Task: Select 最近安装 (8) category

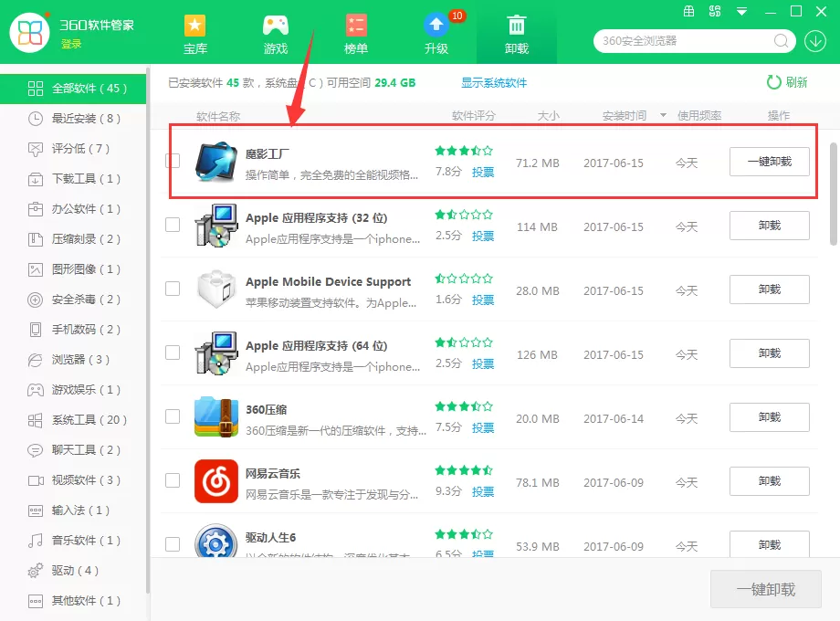Action: (73, 119)
